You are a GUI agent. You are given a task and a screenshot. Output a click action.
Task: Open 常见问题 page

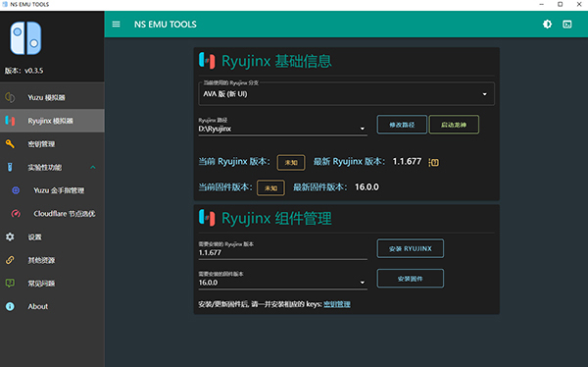point(52,284)
